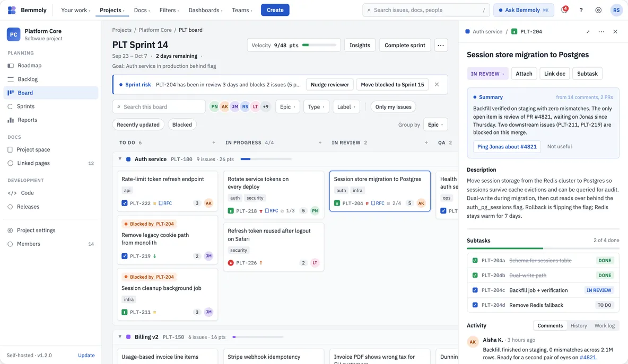Open the RS user avatar menu
The image size is (628, 364).
pos(616,10)
